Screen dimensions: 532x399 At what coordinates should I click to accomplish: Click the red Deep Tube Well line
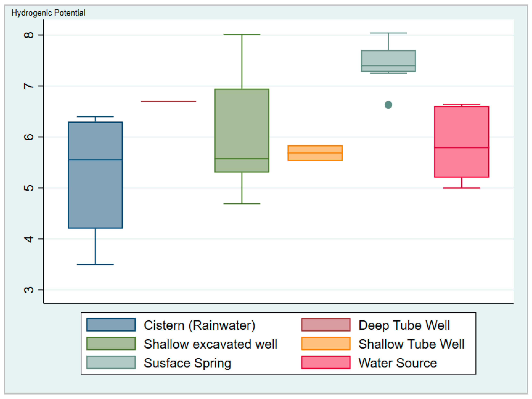[x=168, y=101]
